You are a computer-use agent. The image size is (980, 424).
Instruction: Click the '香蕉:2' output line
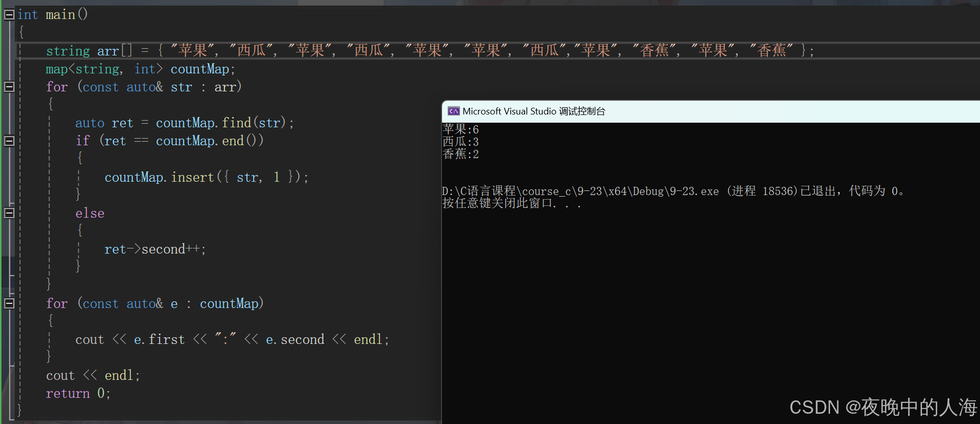pyautogui.click(x=460, y=154)
